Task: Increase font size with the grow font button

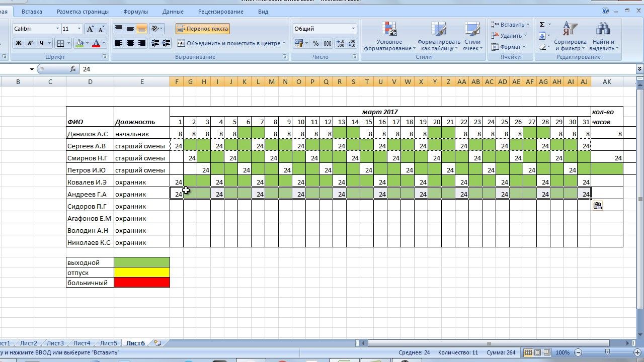Action: 91,29
